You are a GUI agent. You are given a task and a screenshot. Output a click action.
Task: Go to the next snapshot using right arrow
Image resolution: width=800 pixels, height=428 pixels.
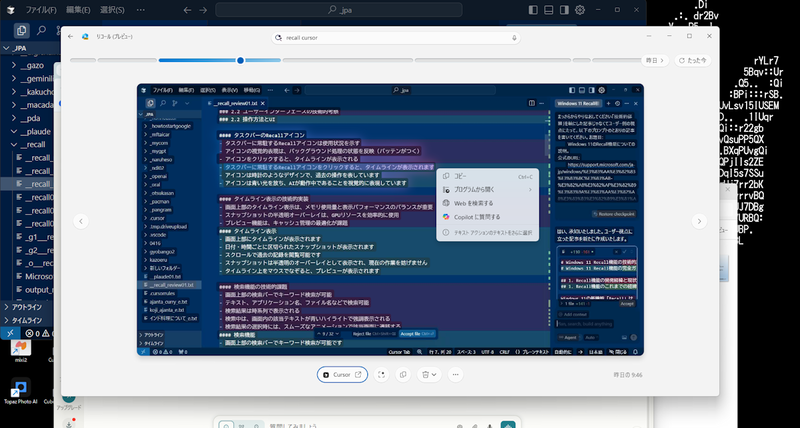tap(700, 221)
